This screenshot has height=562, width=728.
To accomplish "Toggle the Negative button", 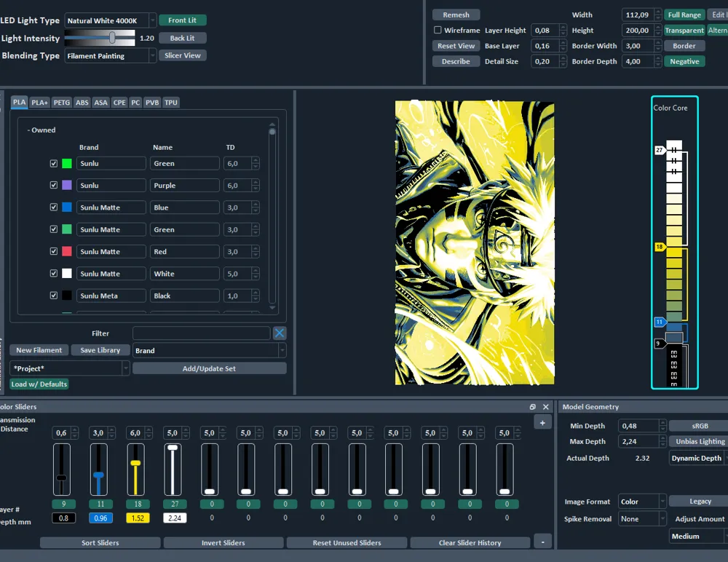I will tap(684, 61).
